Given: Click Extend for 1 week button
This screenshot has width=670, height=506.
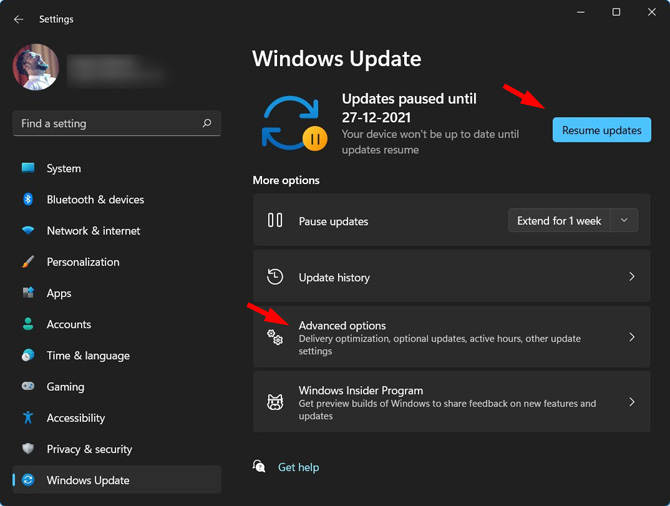Looking at the screenshot, I should pyautogui.click(x=559, y=221).
